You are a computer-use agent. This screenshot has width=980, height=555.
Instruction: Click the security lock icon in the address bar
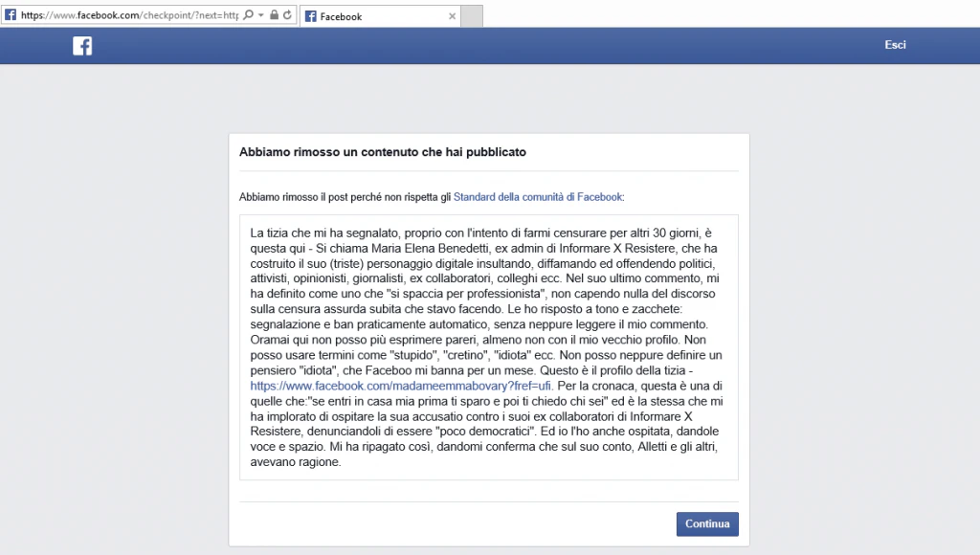[274, 15]
